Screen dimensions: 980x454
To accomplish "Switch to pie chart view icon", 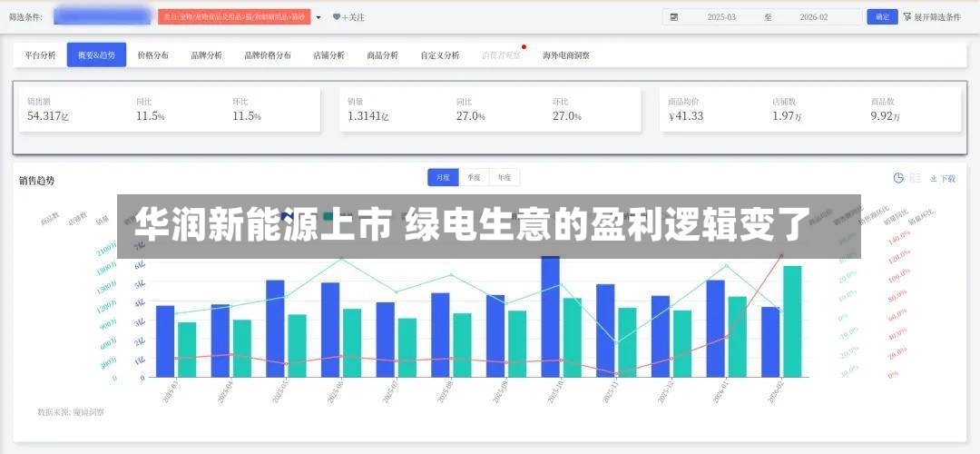I will [898, 178].
